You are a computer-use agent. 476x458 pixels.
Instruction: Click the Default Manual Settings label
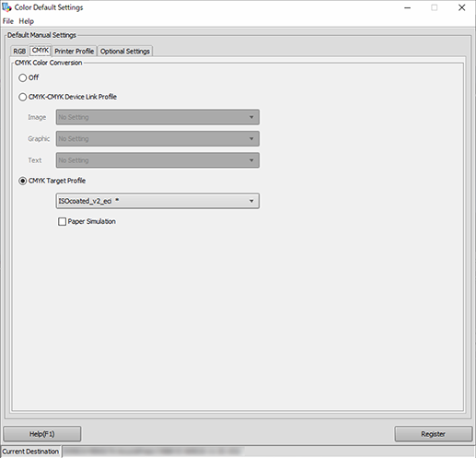(x=41, y=35)
